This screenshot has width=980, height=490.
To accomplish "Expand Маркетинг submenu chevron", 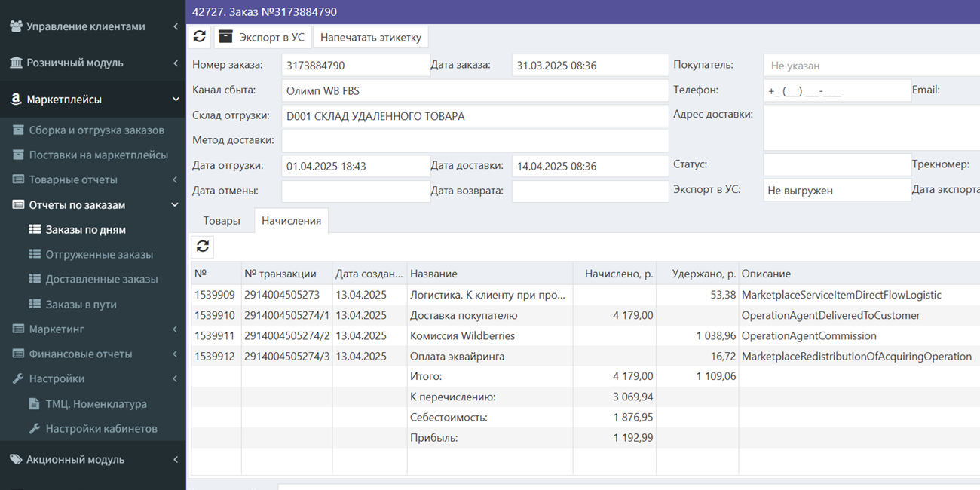I will [x=175, y=329].
